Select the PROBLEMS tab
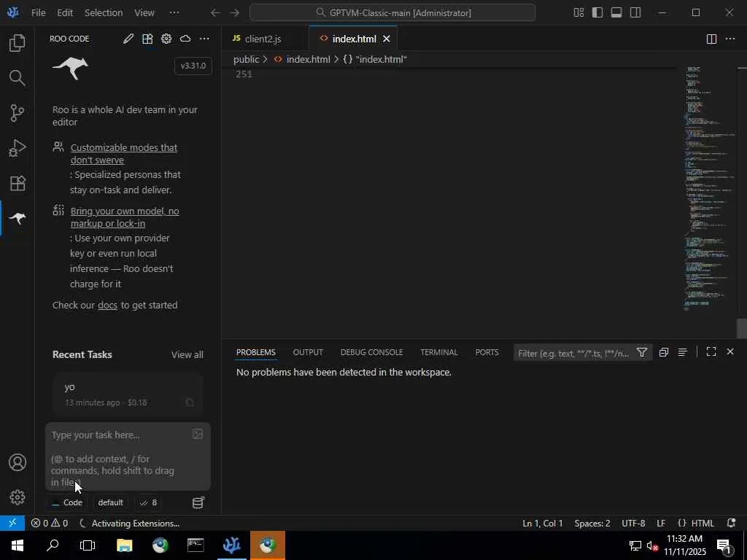The width and height of the screenshot is (747, 560). tap(256, 352)
